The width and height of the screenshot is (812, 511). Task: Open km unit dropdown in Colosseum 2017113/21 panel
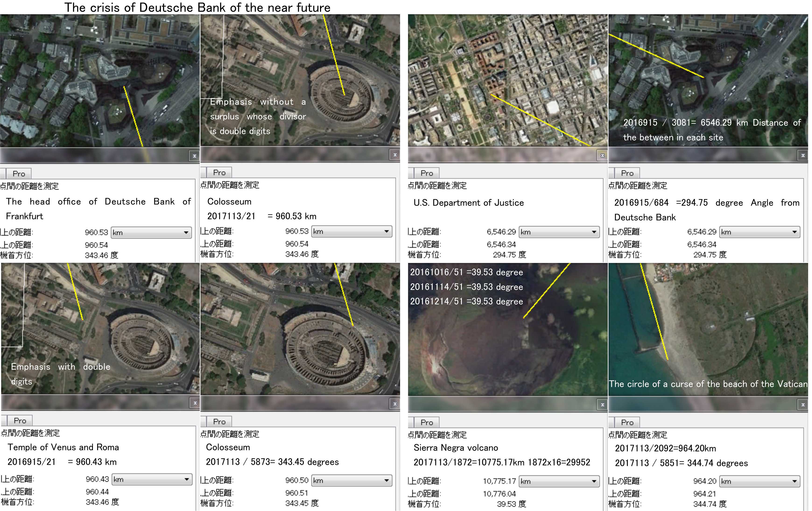pyautogui.click(x=352, y=231)
